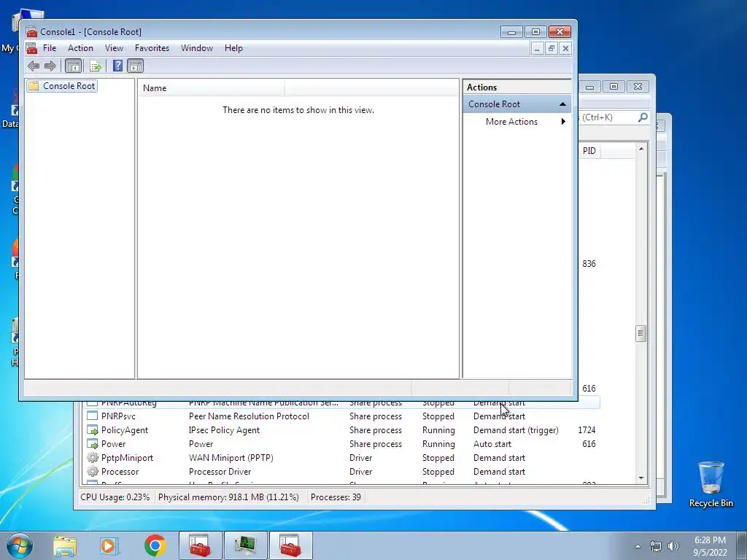Minimize the inner Console Root child window
The image size is (747, 560).
pos(537,49)
